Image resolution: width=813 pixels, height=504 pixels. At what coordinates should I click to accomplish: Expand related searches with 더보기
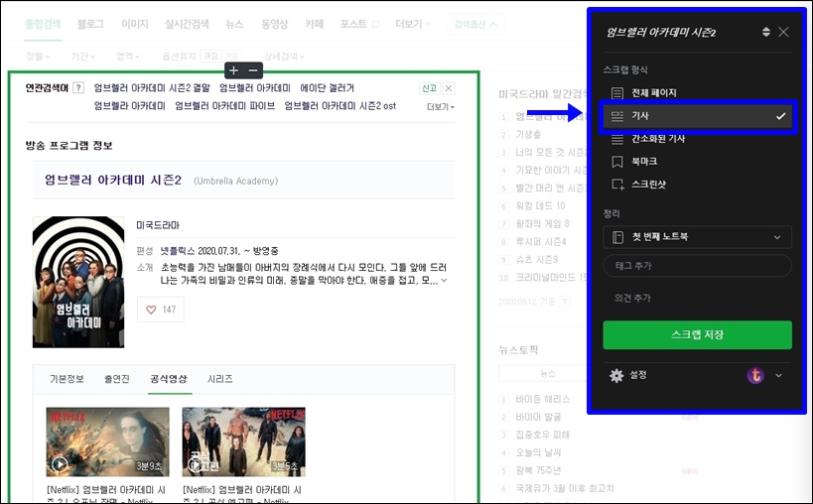[x=441, y=107]
